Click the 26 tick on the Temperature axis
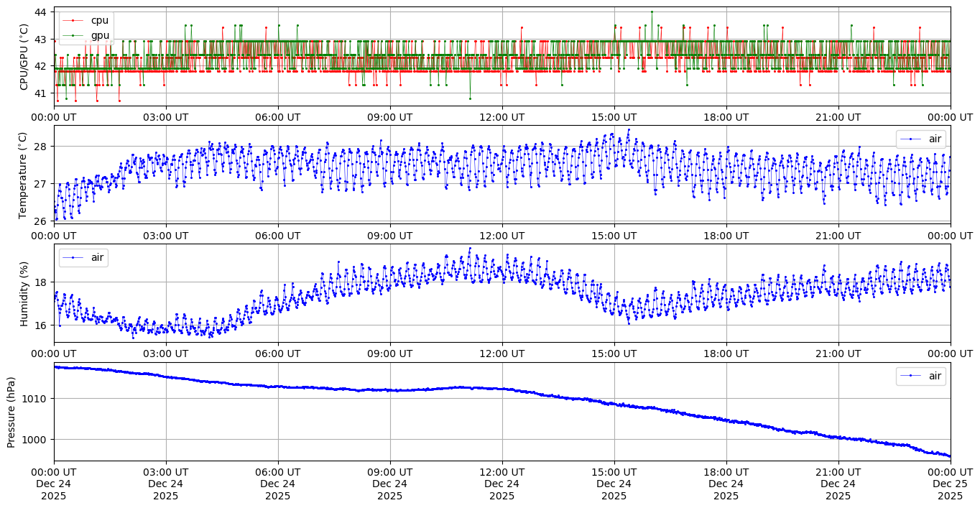 40,221
